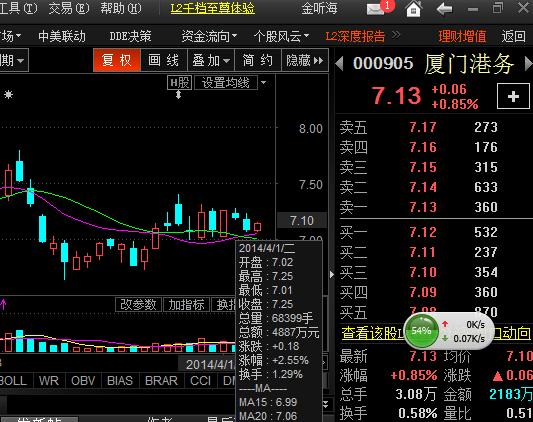Click the latest candlestick on the chart
The height and width of the screenshot is (422, 533).
click(257, 226)
